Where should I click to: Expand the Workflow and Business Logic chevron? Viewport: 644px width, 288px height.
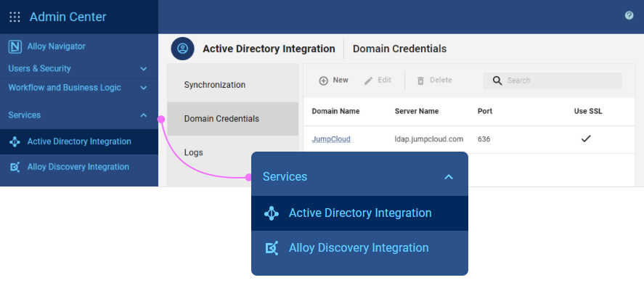144,88
